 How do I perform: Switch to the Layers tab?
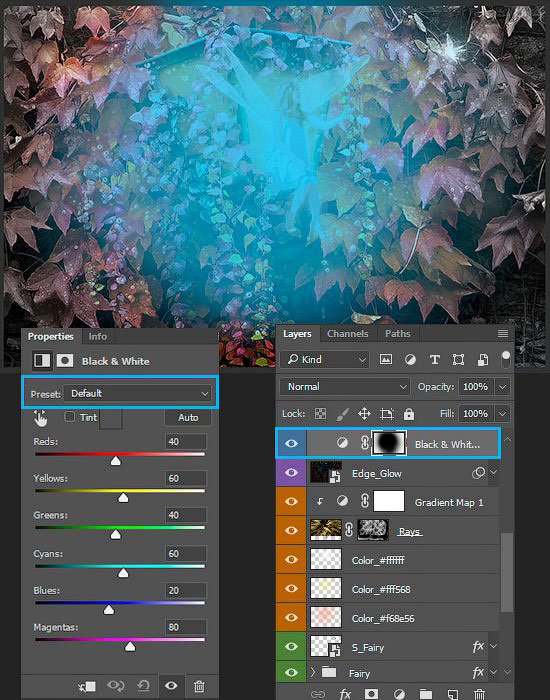click(297, 333)
